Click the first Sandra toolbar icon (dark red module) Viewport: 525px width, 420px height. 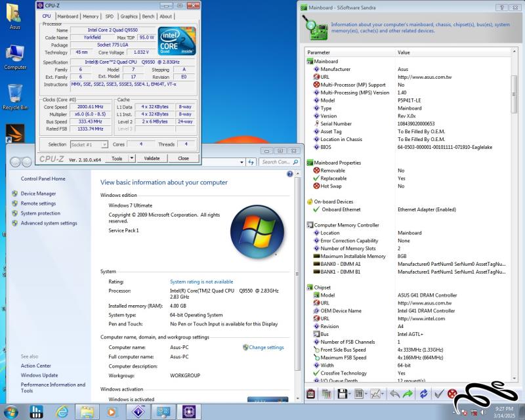[310, 394]
